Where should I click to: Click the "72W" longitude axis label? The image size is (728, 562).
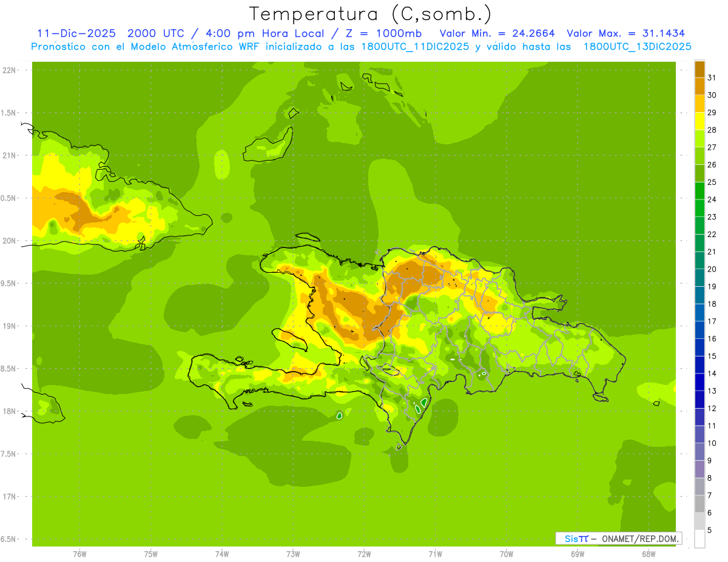(x=364, y=554)
